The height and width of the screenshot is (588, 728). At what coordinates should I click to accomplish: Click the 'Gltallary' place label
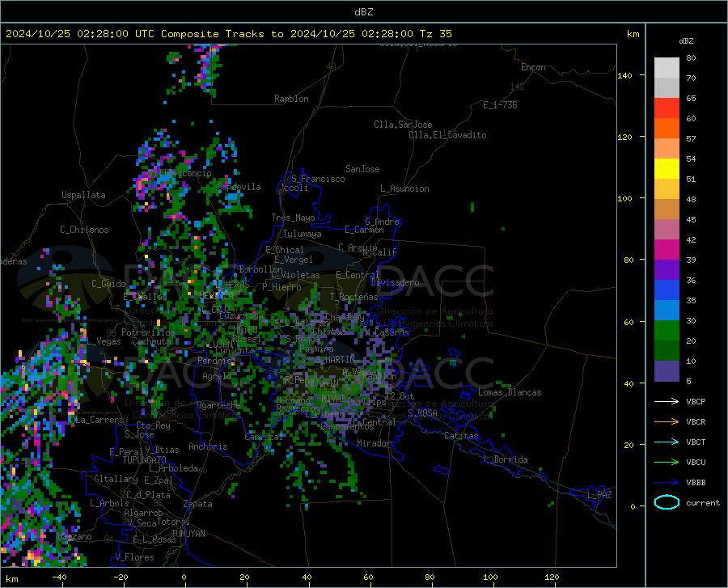click(116, 479)
